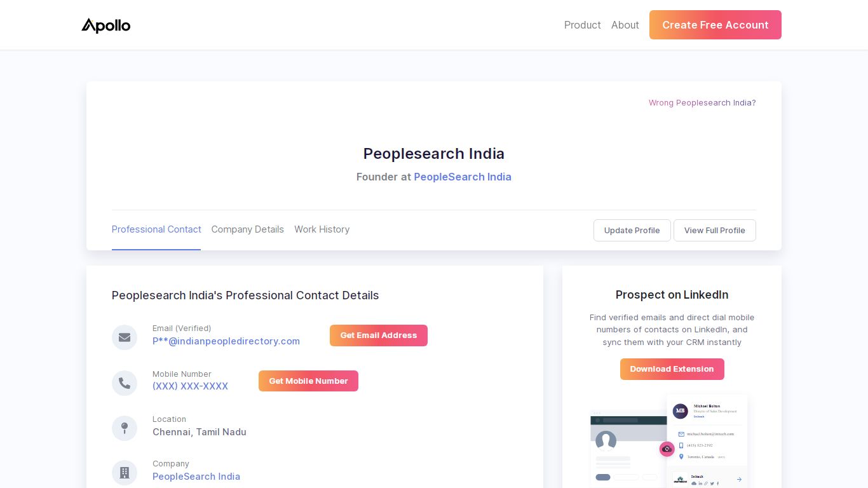Open the Product menu

pos(582,25)
